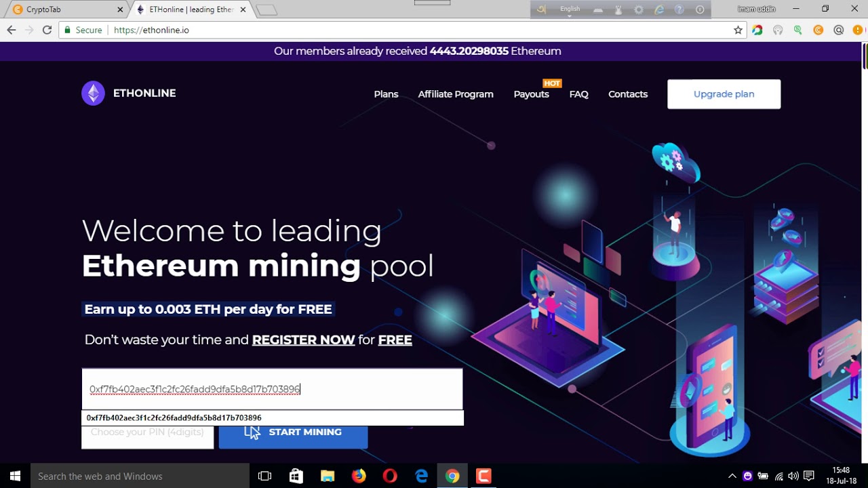
Task: Close the CryptoTab tab
Action: coord(120,9)
